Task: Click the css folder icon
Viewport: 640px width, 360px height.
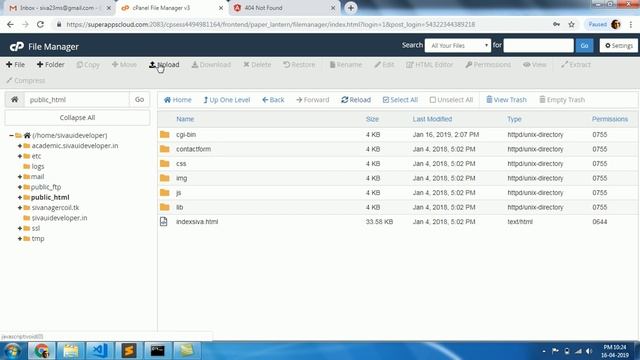Action: 164,163
